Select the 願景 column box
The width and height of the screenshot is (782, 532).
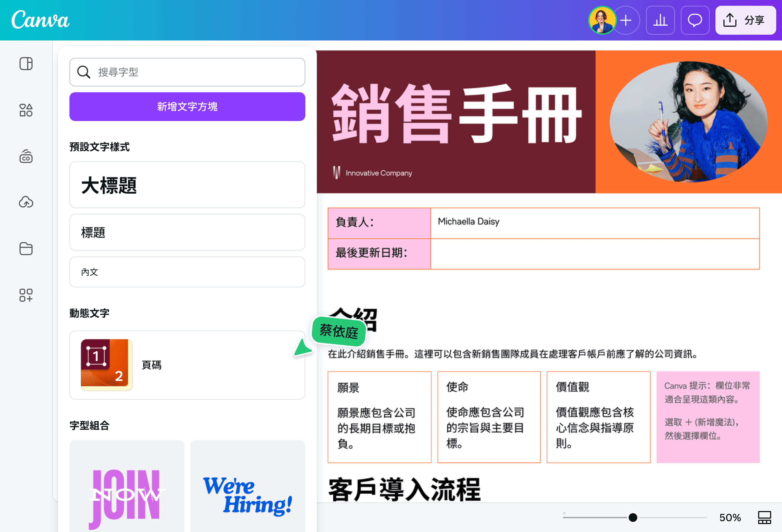(379, 417)
